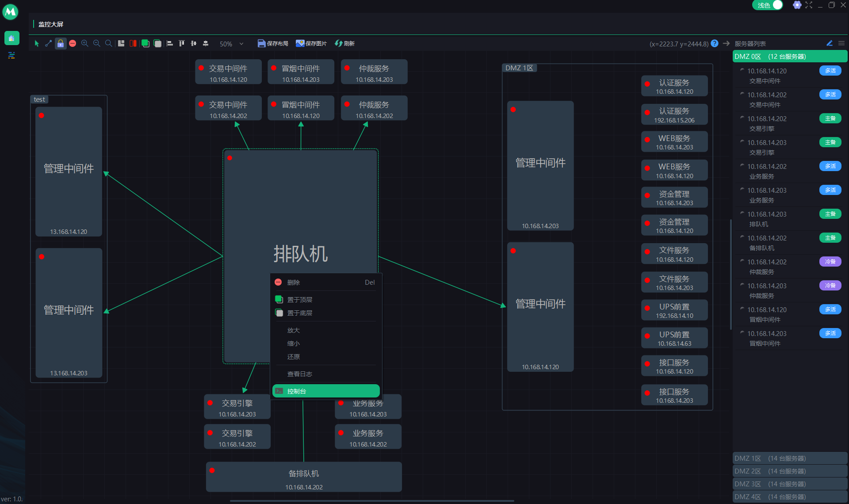The width and height of the screenshot is (849, 504).
Task: Open settings gear icon in title bar
Action: pos(797,5)
